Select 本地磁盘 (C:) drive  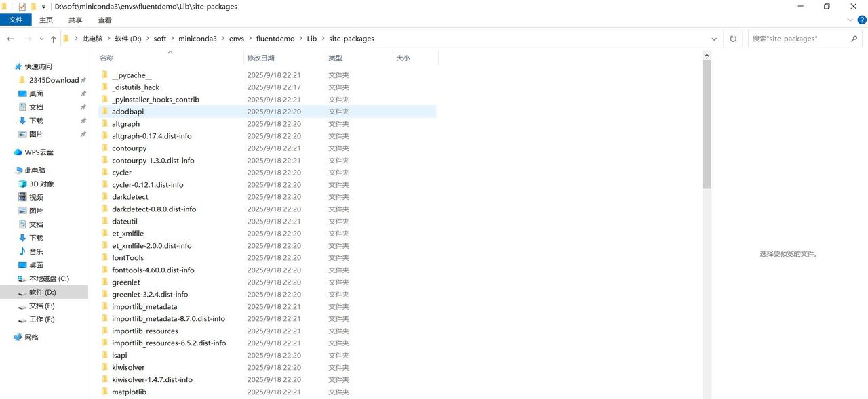(x=48, y=278)
